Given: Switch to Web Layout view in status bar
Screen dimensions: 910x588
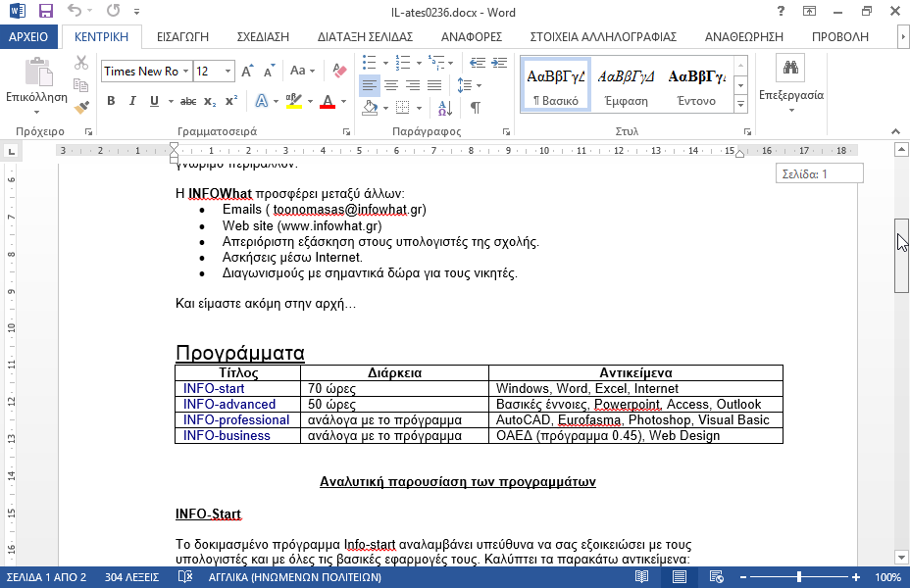Looking at the screenshot, I should [x=716, y=577].
